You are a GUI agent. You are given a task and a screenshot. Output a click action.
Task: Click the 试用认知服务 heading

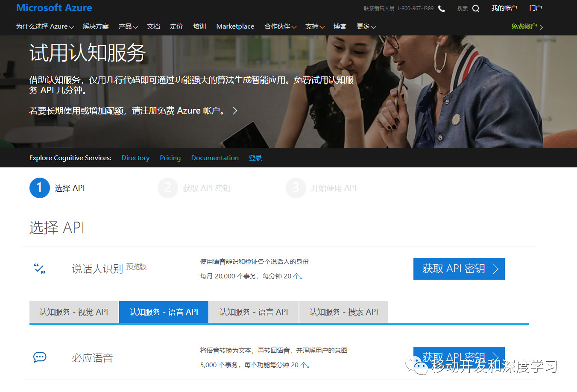click(88, 53)
